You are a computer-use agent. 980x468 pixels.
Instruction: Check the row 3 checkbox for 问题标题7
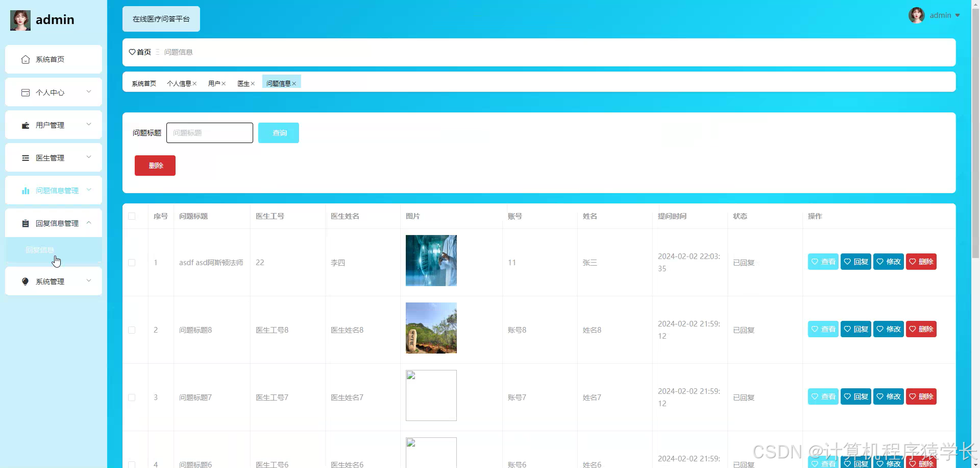click(132, 397)
